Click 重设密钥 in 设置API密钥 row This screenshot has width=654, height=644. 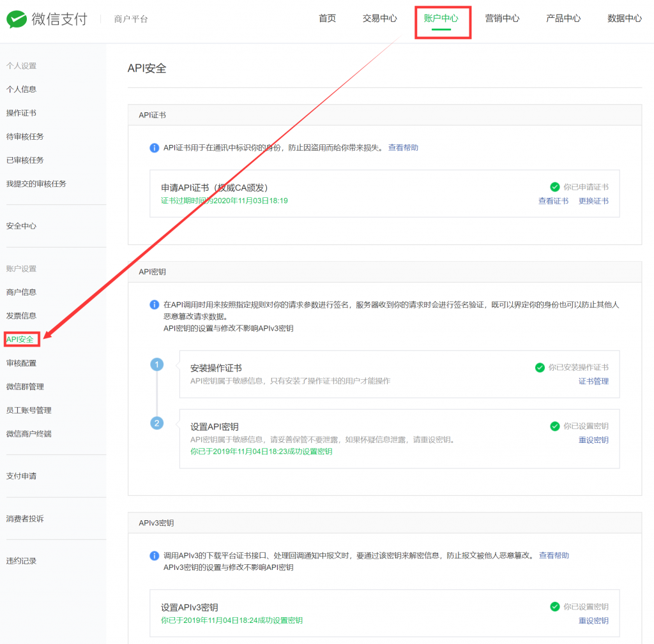(593, 440)
